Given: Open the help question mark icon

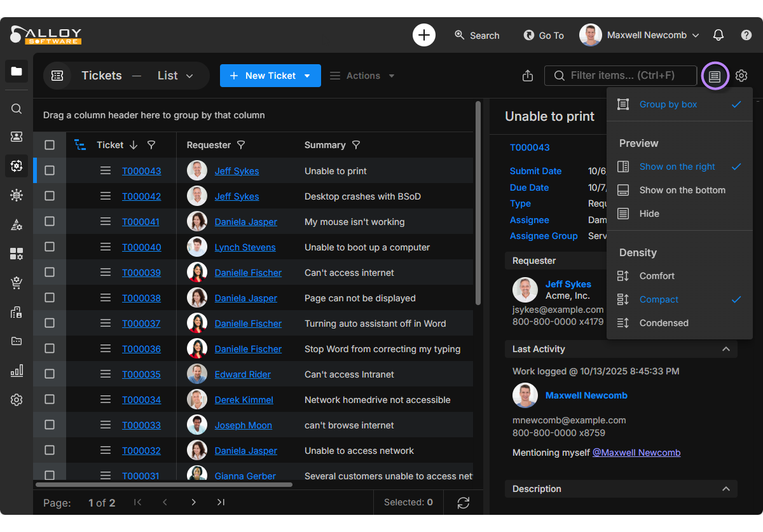Looking at the screenshot, I should click(x=746, y=36).
